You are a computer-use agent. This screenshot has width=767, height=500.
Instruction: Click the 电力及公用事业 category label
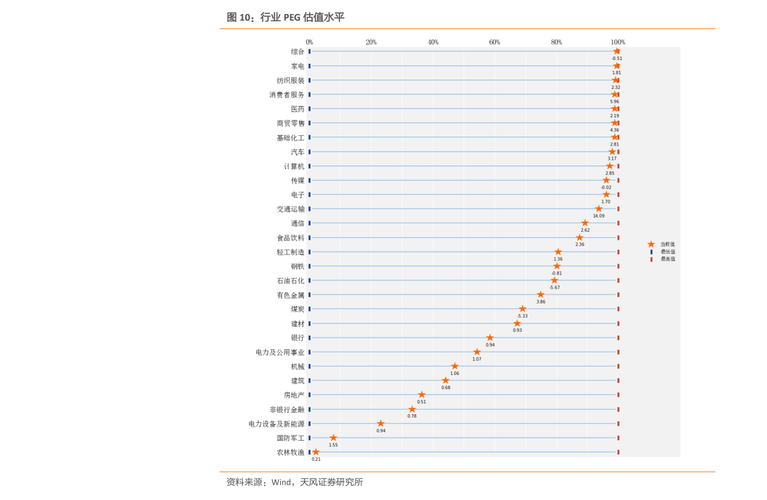pos(280,353)
